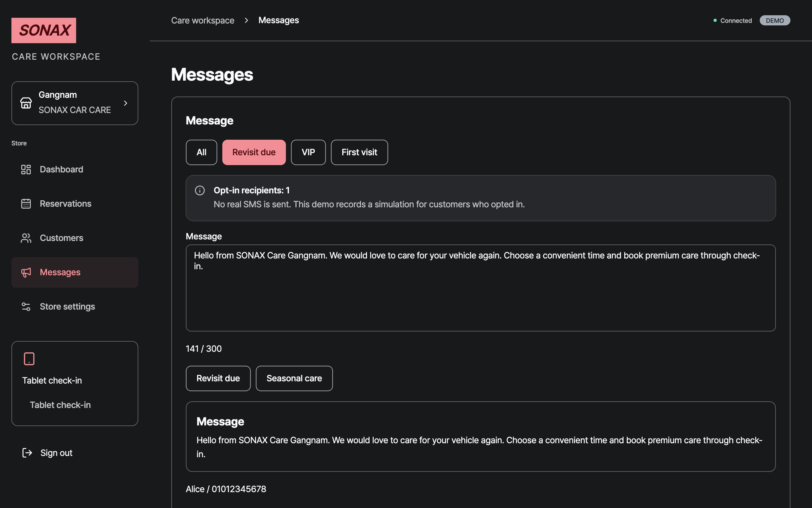This screenshot has height=508, width=812.
Task: Click the breadcrumb chevron separator
Action: click(x=246, y=21)
